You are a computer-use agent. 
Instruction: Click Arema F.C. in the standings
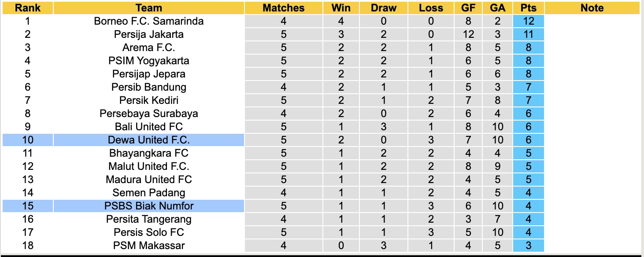click(149, 48)
